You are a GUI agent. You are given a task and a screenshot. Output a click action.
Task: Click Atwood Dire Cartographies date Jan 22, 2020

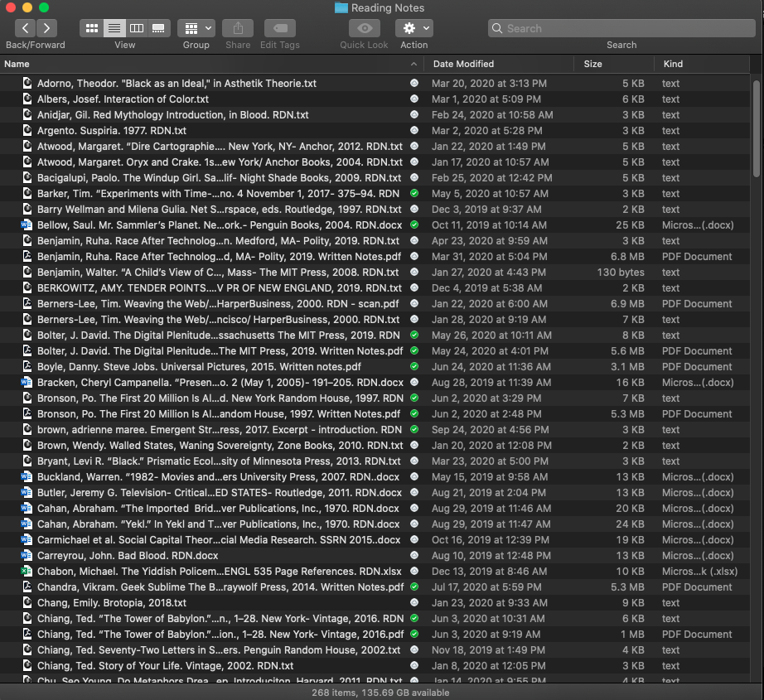coord(488,146)
